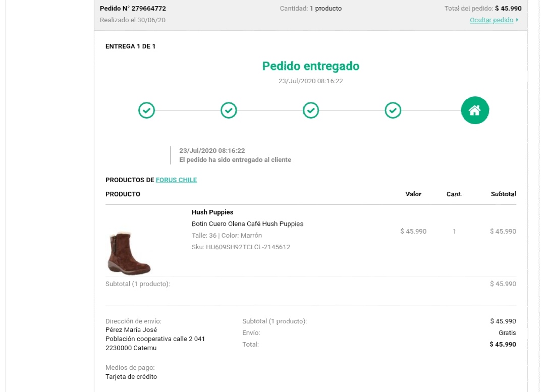The image size is (545, 392).
Task: Click the 'Realizado el 30/06/20' date
Action: click(132, 20)
